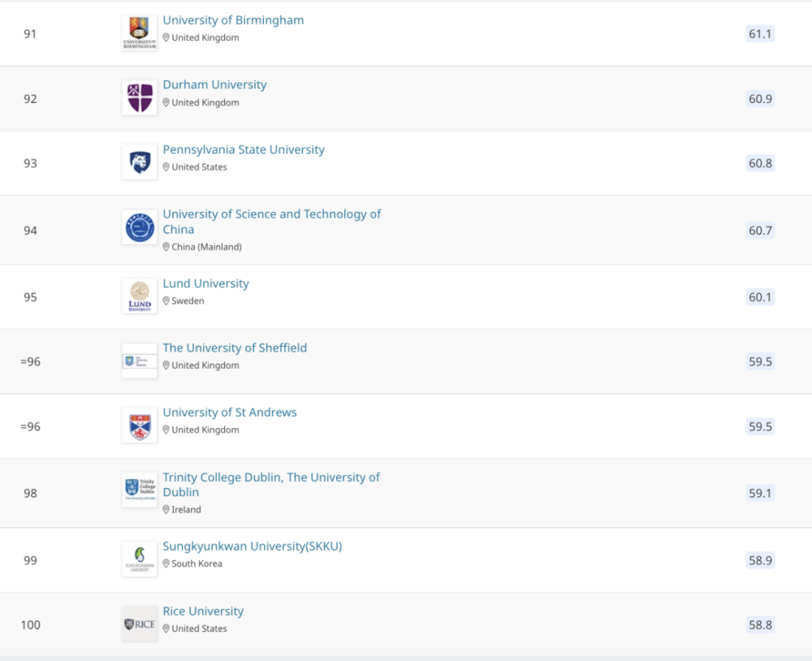
Task: Click the Lund University seal logo
Action: point(140,296)
